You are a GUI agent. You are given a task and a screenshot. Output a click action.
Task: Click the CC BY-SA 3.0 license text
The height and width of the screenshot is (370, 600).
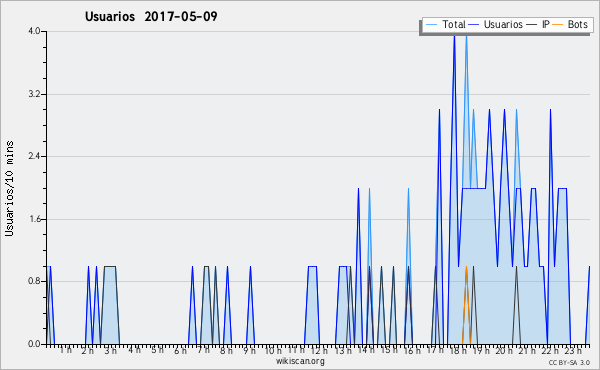569,362
